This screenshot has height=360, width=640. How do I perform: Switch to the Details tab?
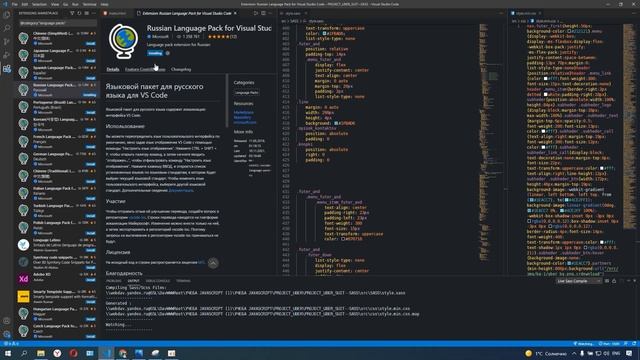point(113,69)
